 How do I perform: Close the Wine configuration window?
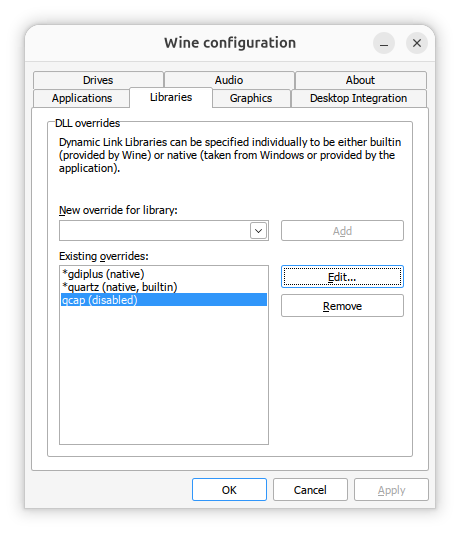pyautogui.click(x=417, y=43)
